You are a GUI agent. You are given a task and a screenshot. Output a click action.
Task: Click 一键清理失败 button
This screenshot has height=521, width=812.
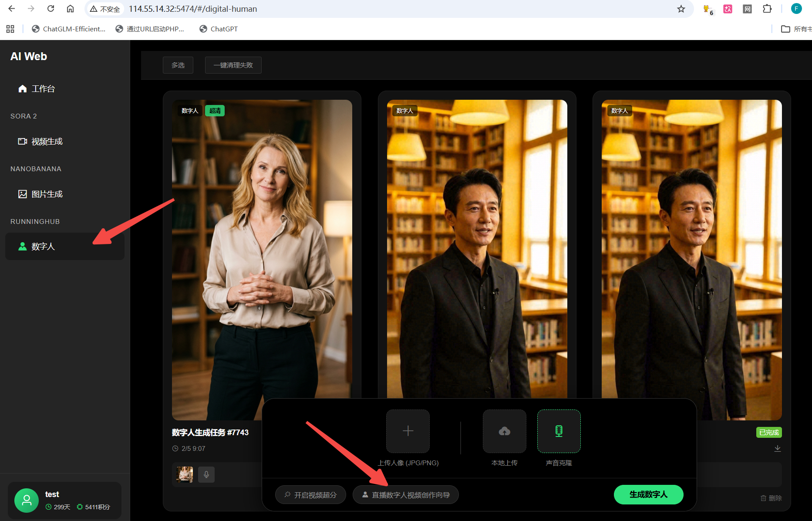233,65
